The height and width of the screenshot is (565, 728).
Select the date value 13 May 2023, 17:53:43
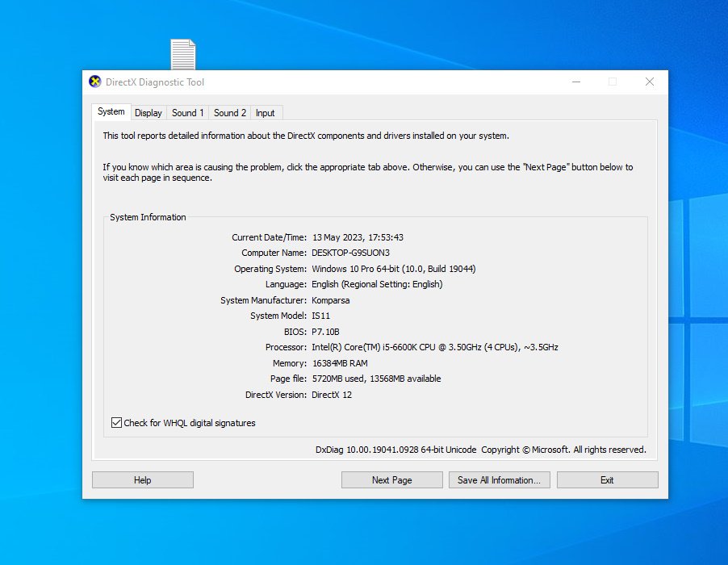click(358, 237)
